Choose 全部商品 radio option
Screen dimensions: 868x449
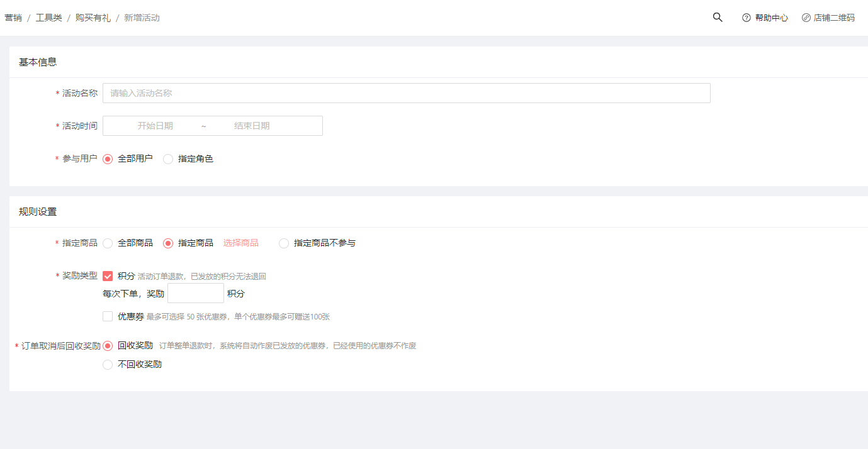108,243
